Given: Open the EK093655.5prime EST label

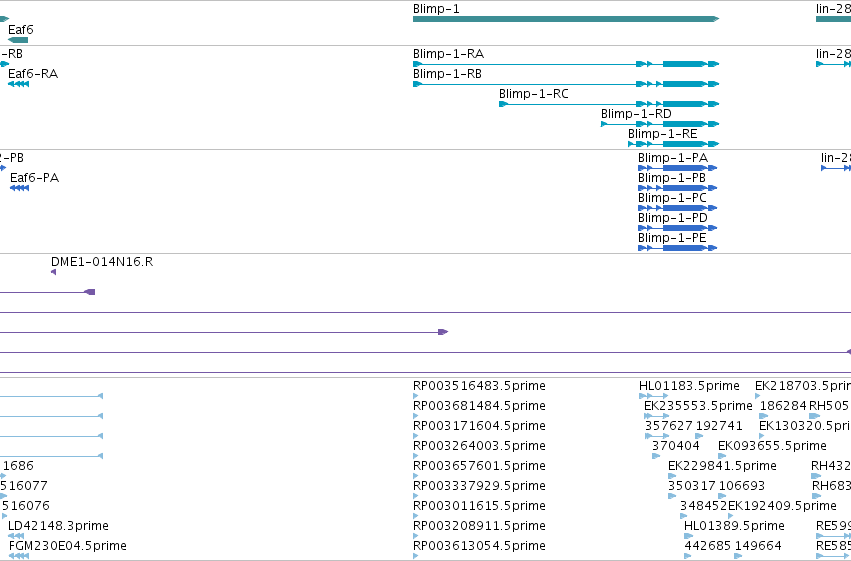Looking at the screenshot, I should pyautogui.click(x=772, y=446).
